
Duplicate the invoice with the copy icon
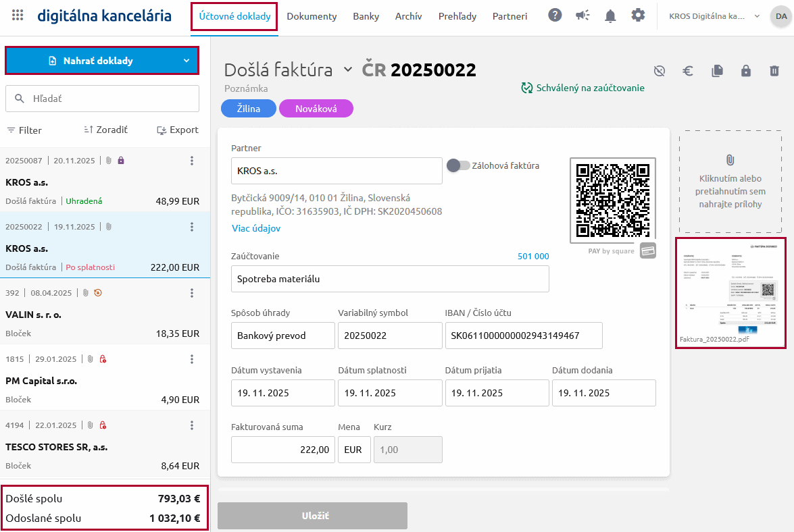[717, 71]
